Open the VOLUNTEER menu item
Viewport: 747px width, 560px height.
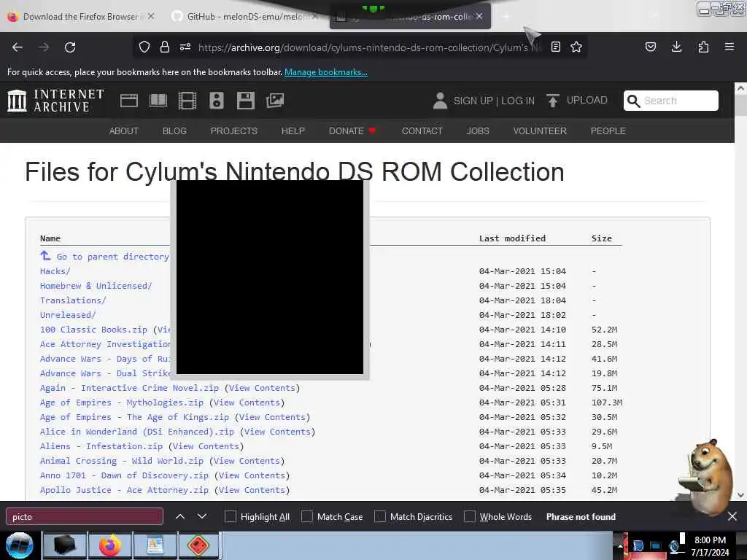click(x=540, y=131)
